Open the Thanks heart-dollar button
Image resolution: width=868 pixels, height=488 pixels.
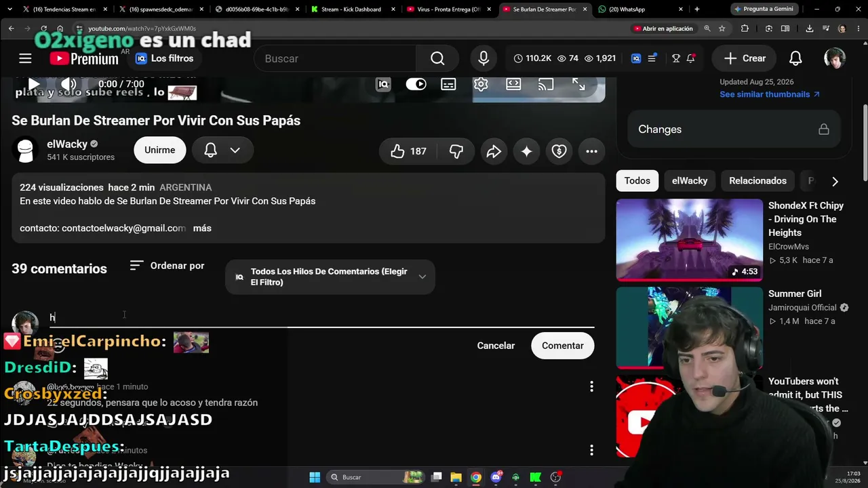[x=559, y=151]
